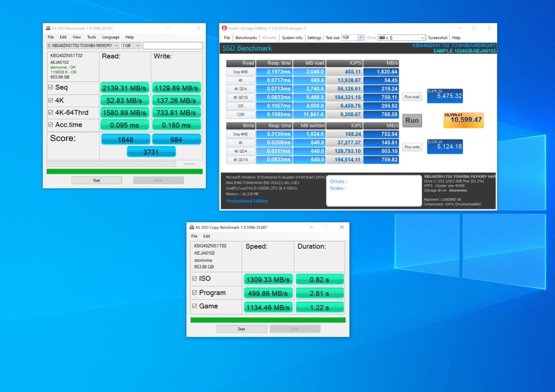Open the View menu in AS SSD Benchmark
Viewport: 555px width, 392px height.
click(x=77, y=37)
